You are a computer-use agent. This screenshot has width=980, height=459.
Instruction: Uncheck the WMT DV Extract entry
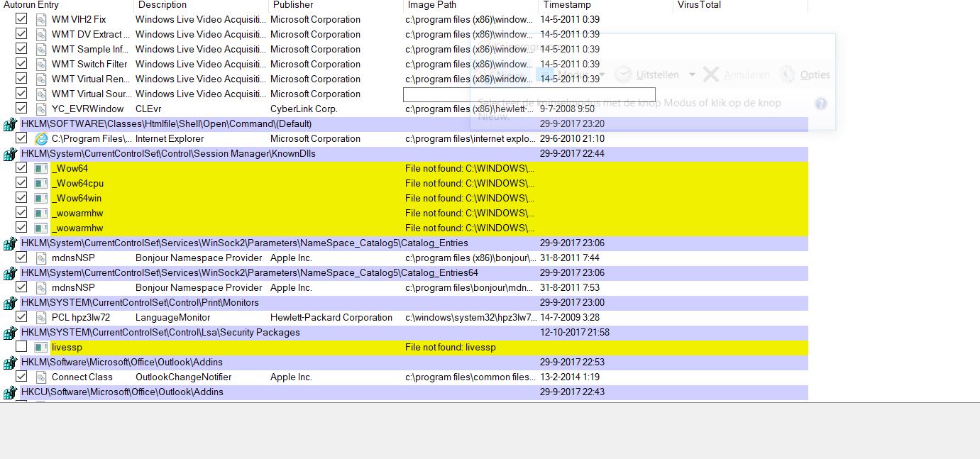[21, 33]
